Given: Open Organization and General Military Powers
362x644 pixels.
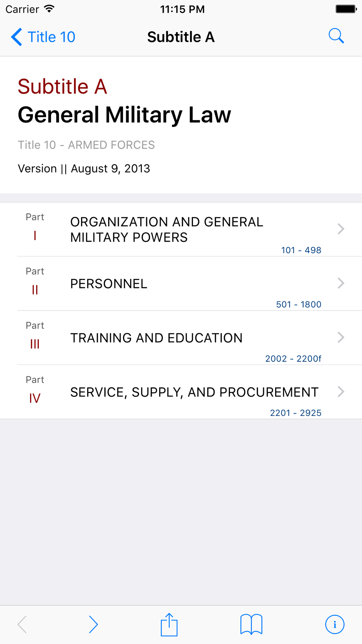Looking at the screenshot, I should point(167,230).
